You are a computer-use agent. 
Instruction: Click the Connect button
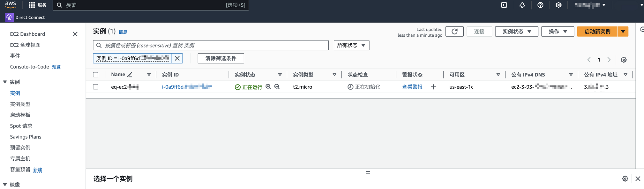[x=479, y=32]
